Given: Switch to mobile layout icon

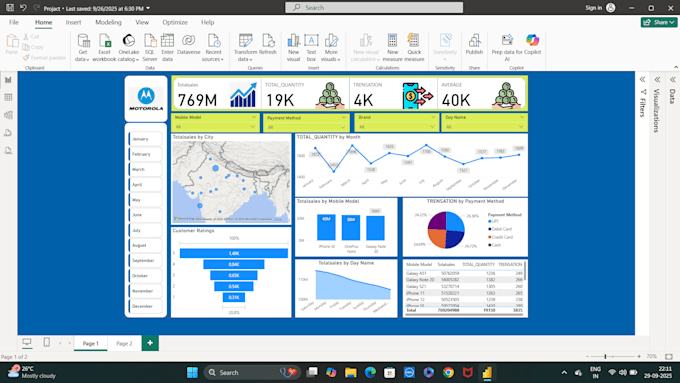Looking at the screenshot, I should [46, 342].
